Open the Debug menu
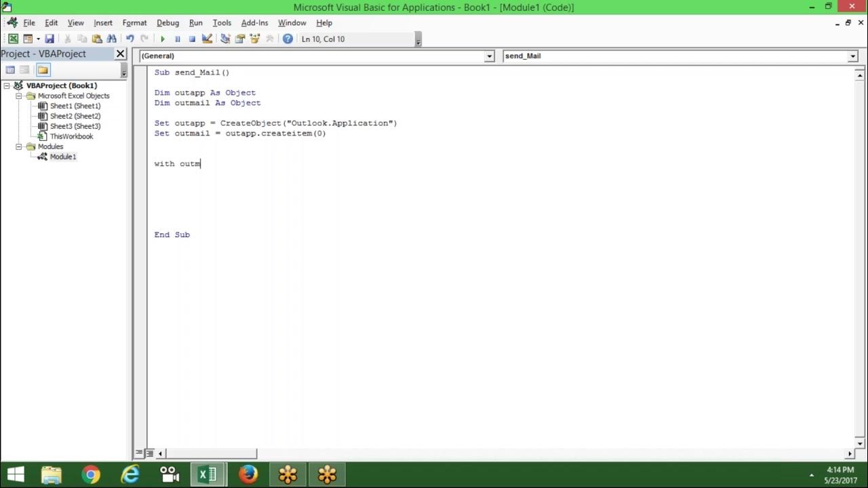 tap(168, 23)
